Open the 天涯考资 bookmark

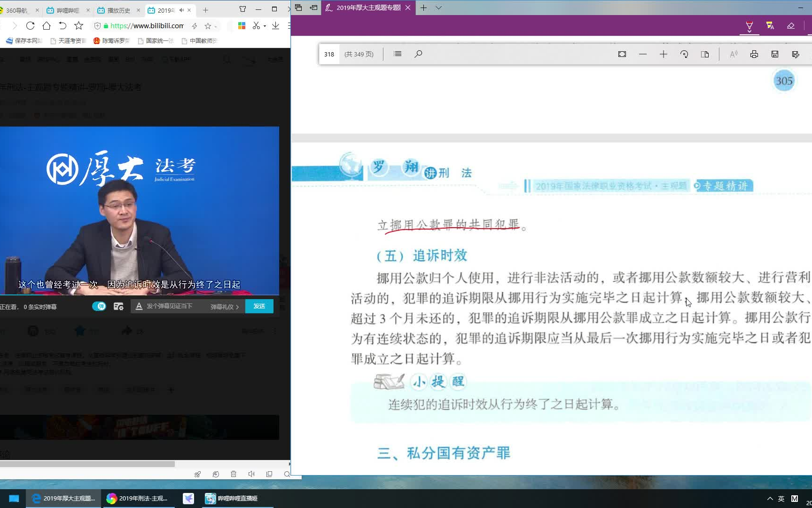pyautogui.click(x=68, y=41)
